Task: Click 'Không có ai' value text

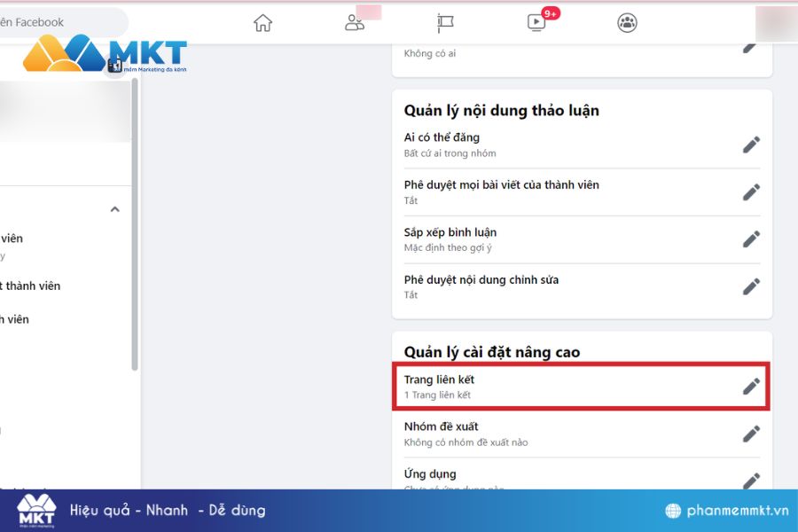Action: point(430,53)
